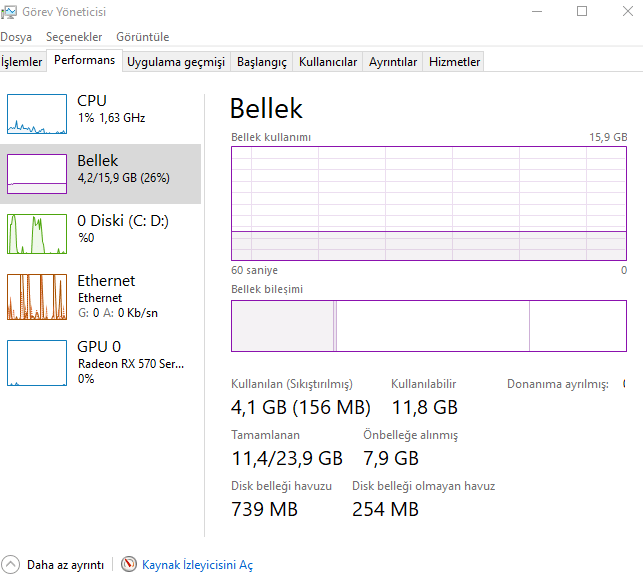The width and height of the screenshot is (643, 584).
Task: Click the Bellek bileşimi composition bar
Action: click(x=429, y=326)
